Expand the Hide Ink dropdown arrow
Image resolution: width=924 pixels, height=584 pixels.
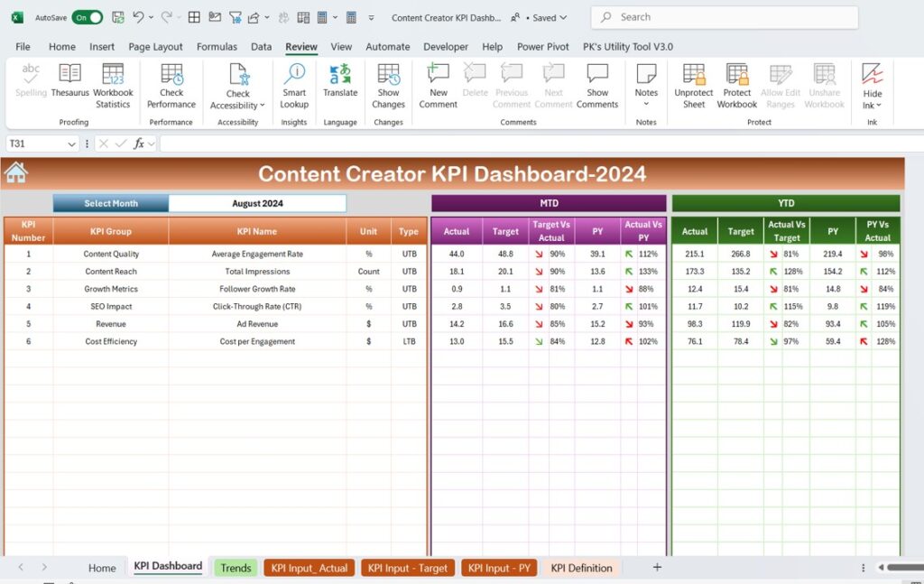pyautogui.click(x=879, y=106)
